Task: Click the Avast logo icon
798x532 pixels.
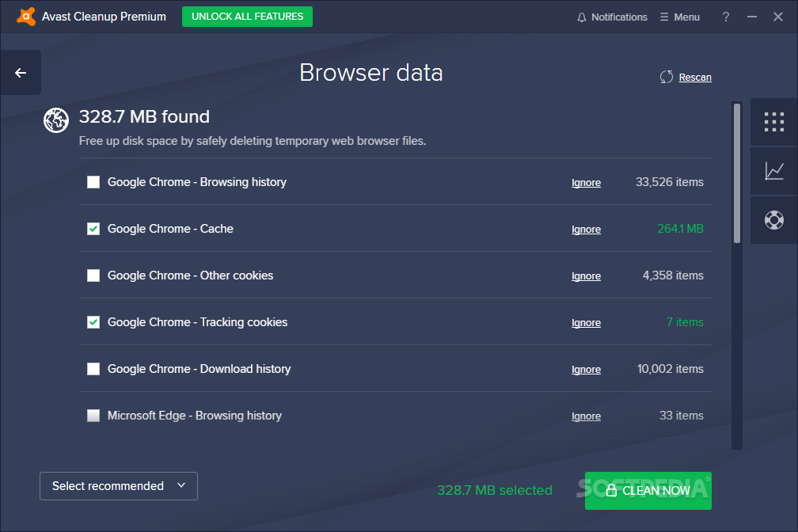Action: coord(26,17)
